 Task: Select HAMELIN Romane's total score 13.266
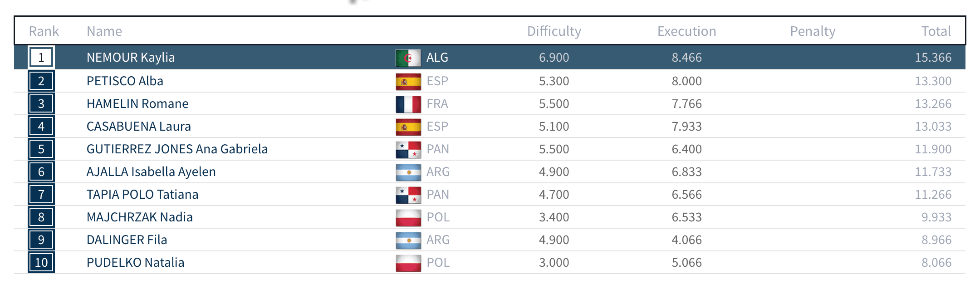[933, 104]
